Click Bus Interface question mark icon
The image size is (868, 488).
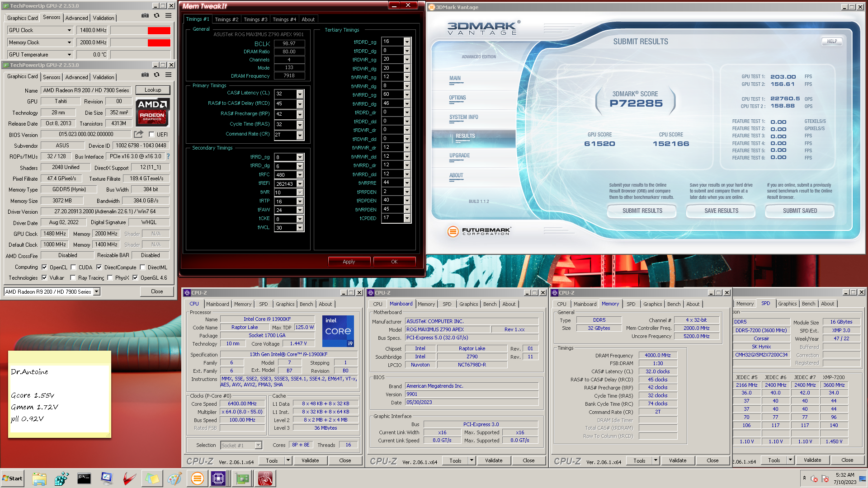(x=168, y=156)
